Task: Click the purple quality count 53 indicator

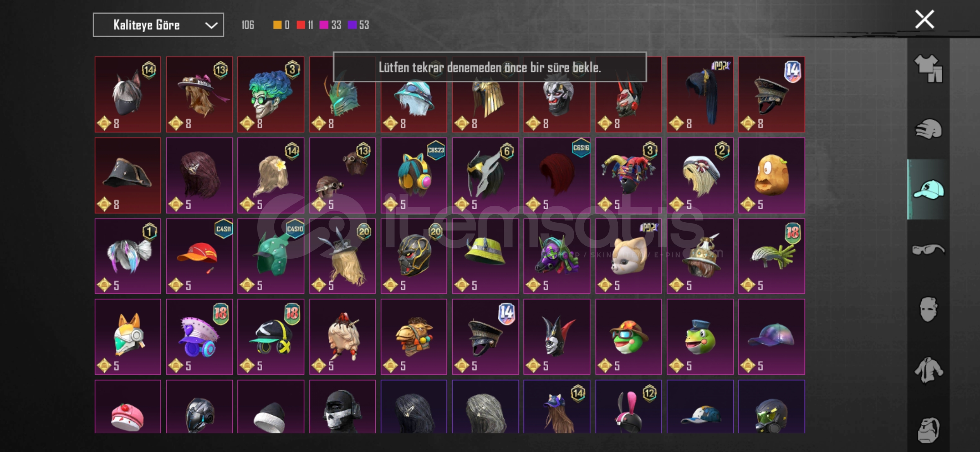Action: coord(358,25)
